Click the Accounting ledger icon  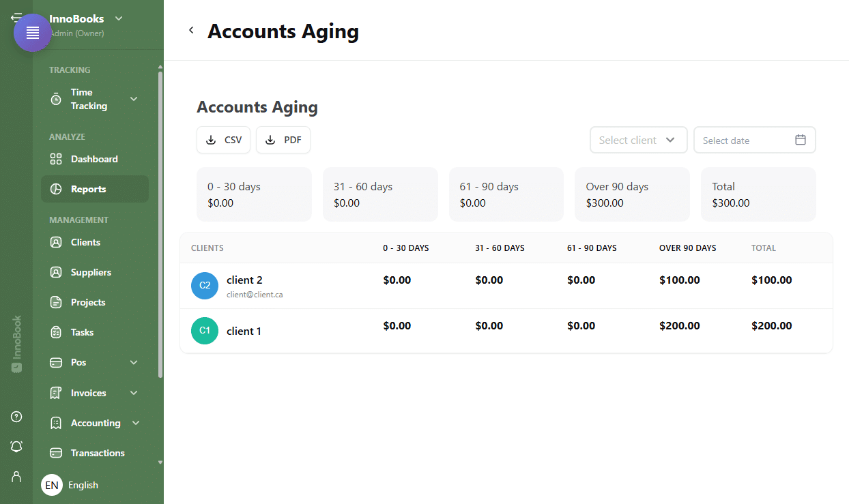click(x=56, y=423)
